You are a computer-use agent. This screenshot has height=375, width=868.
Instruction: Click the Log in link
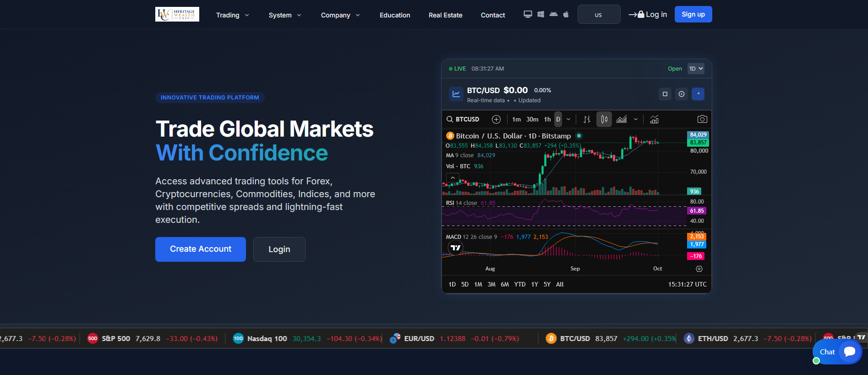[648, 14]
